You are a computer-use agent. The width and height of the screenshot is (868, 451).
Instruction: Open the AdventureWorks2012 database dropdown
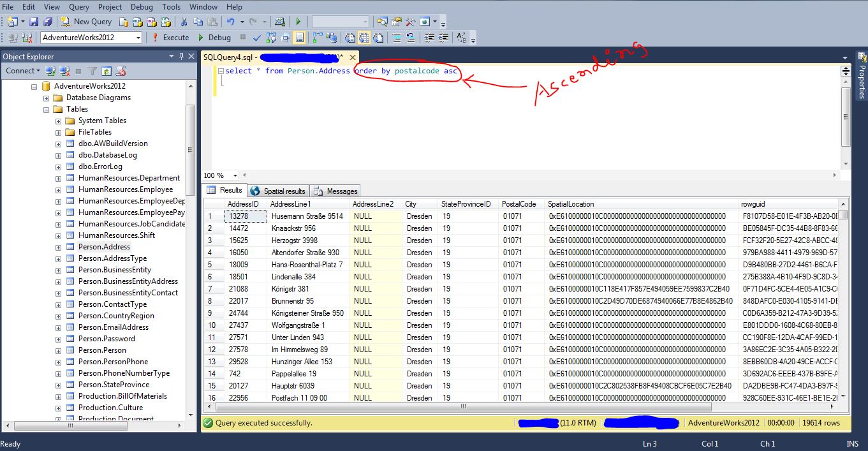tap(139, 37)
